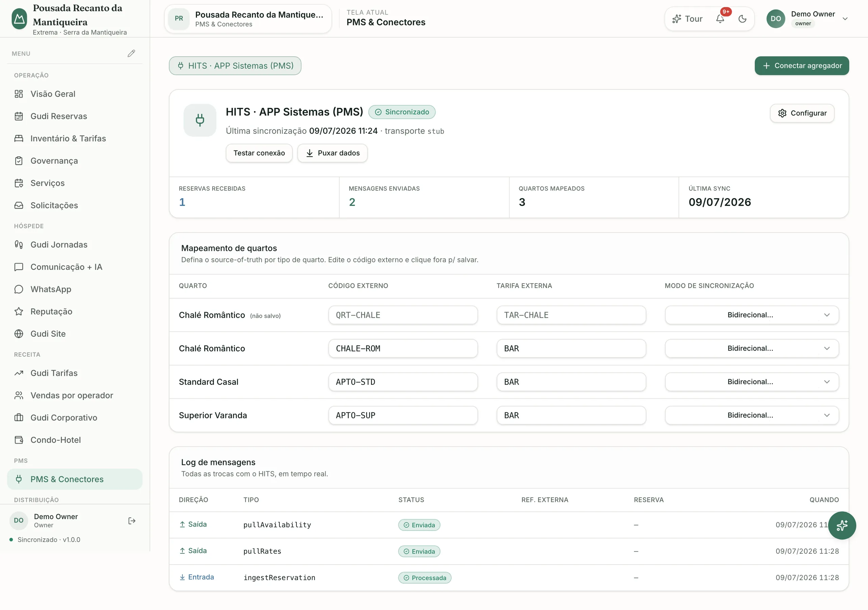Open Gudi Tarifas section
The image size is (868, 610).
[75, 373]
